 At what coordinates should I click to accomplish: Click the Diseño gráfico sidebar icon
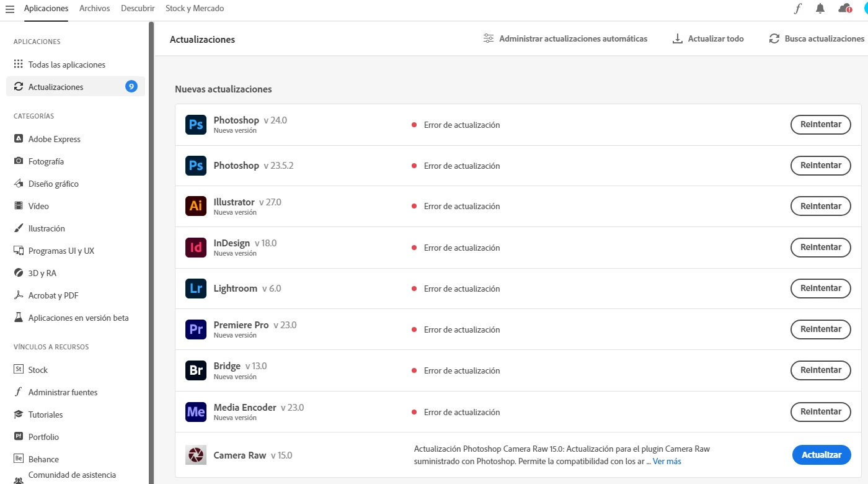[x=18, y=184]
